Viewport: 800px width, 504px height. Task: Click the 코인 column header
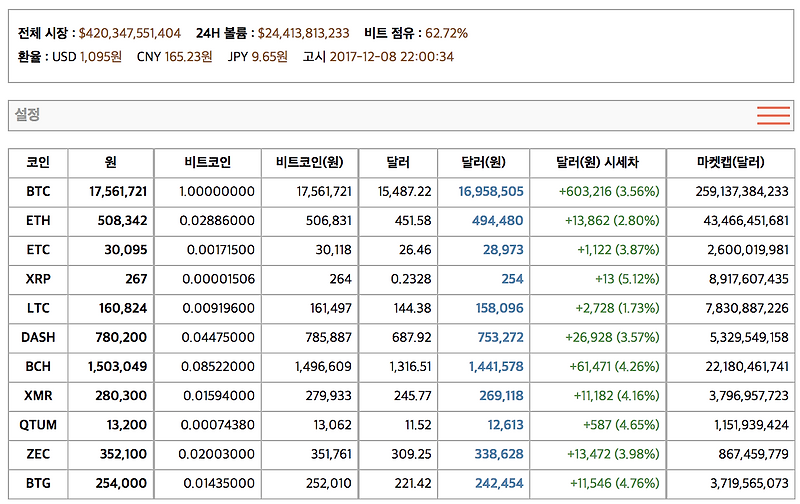38,162
